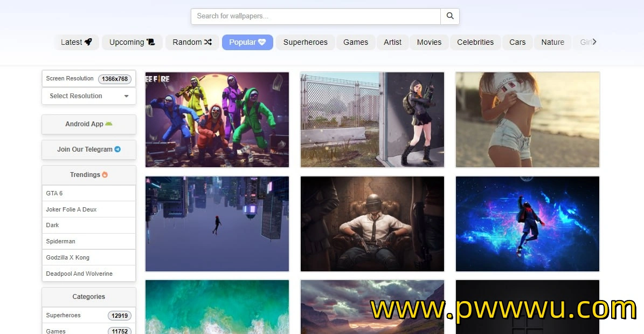Open the Upcoming wallpapers tab
Screen dimensions: 644x334
click(132, 42)
